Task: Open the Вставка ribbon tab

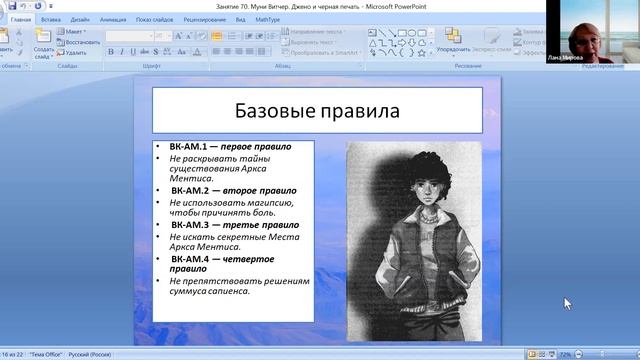Action: click(51, 20)
